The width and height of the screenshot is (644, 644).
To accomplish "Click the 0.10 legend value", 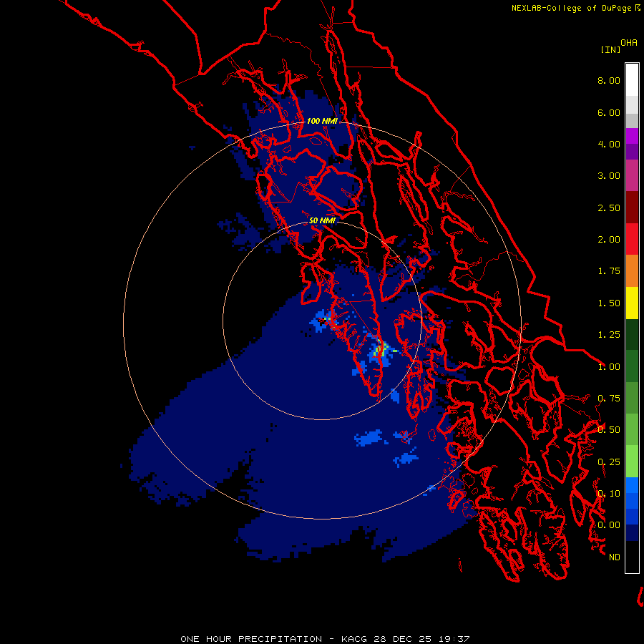I will 609,494.
